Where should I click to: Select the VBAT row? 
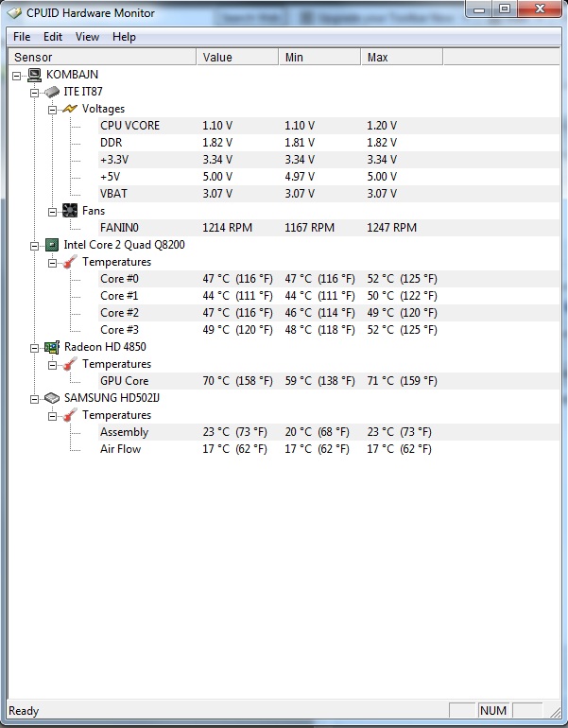pyautogui.click(x=329, y=194)
